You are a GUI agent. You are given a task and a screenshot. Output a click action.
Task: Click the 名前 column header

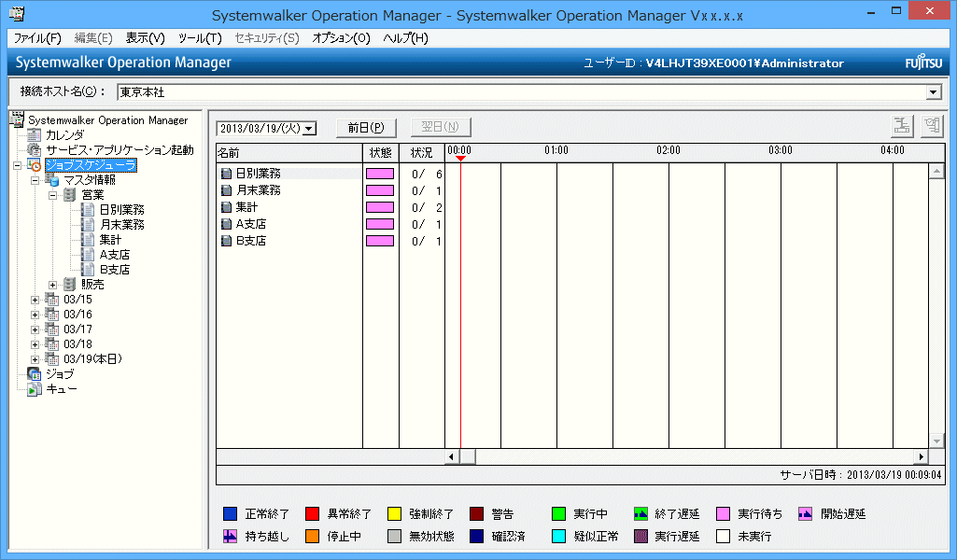pyautogui.click(x=289, y=152)
